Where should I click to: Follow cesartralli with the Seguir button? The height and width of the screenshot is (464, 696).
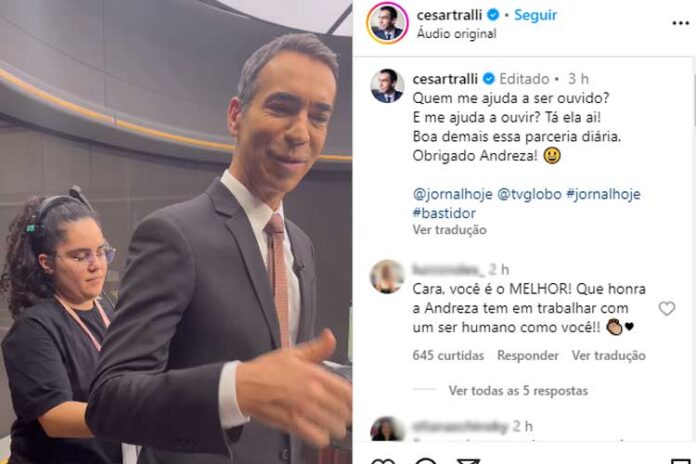(x=535, y=15)
